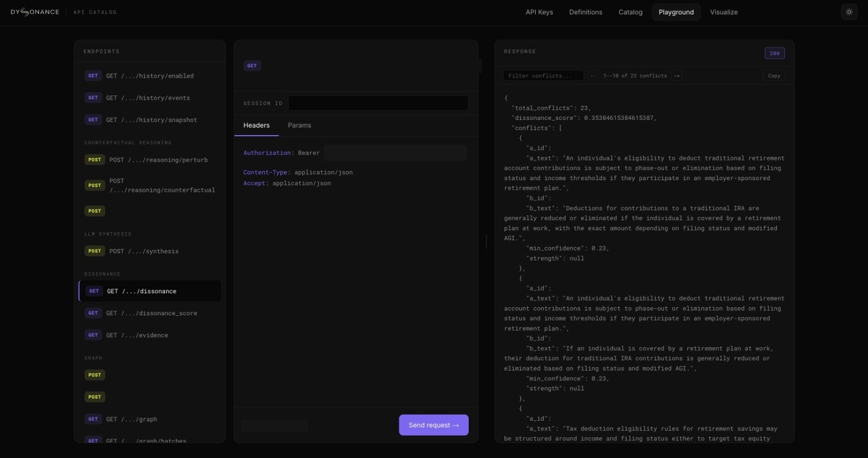The image size is (868, 458).
Task: Click the Authorization Bearer token field
Action: point(395,153)
